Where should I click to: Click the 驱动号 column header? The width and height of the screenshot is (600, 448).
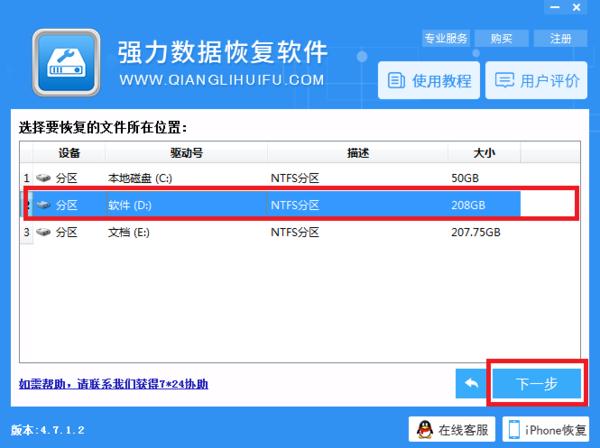(186, 153)
